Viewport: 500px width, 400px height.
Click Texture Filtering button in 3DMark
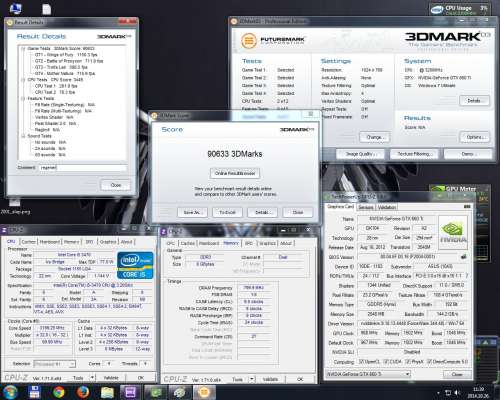pos(414,154)
